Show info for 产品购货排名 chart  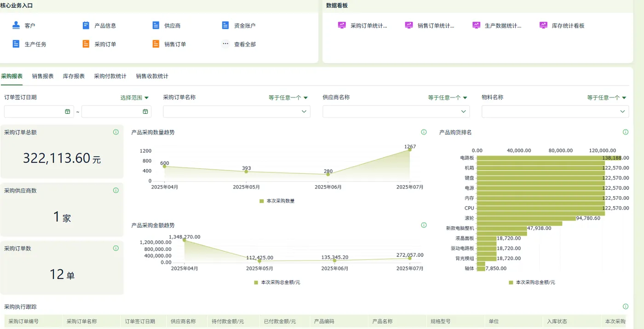coord(626,132)
